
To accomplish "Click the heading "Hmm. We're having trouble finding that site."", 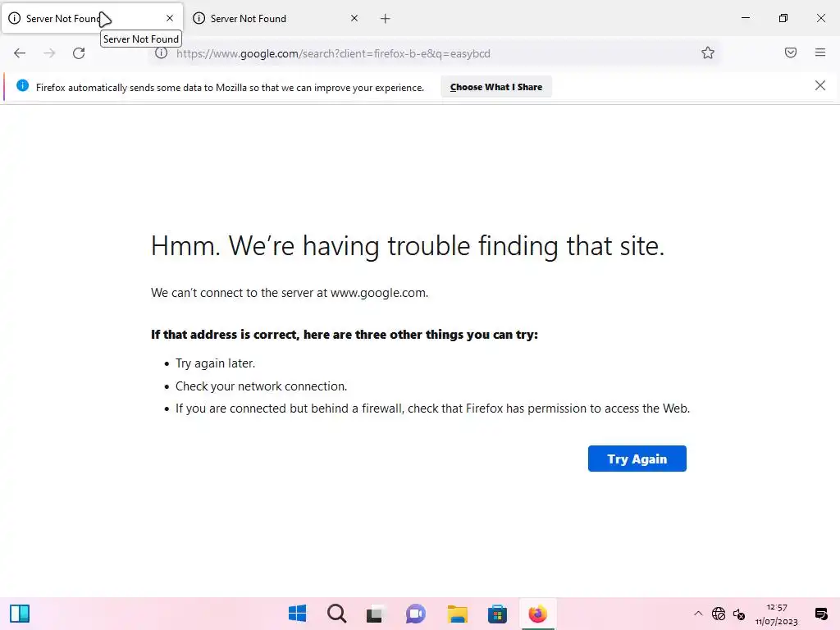I will tap(408, 246).
